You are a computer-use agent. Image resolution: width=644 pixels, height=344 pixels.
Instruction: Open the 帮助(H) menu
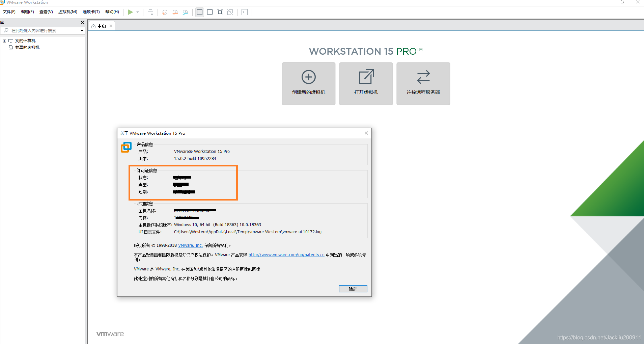pos(112,12)
